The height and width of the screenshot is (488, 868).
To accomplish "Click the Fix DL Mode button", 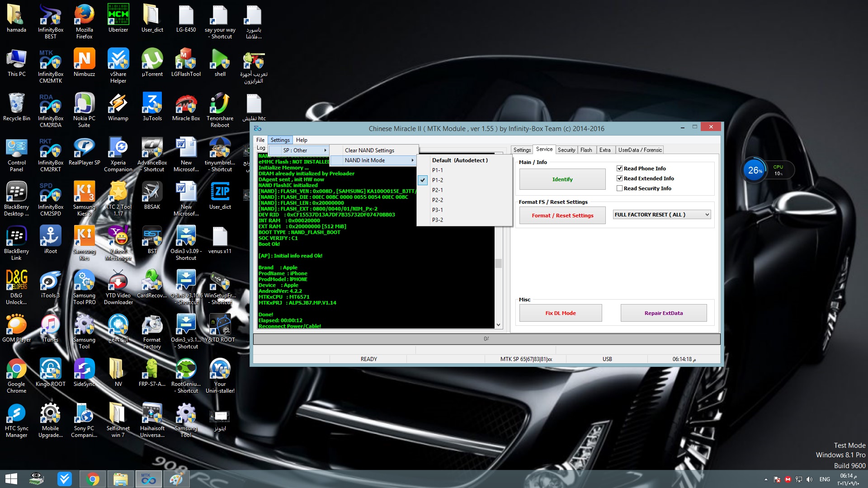I will click(x=561, y=313).
